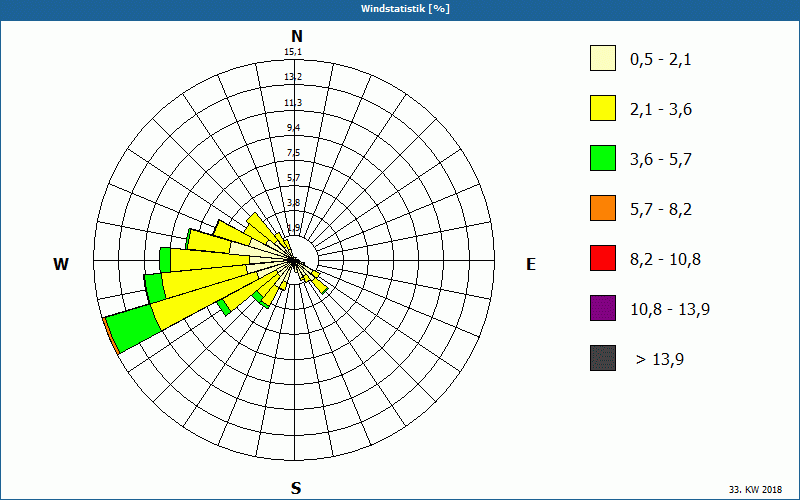Click the 7,5 ring scale value
800x500 pixels.
coord(293,153)
